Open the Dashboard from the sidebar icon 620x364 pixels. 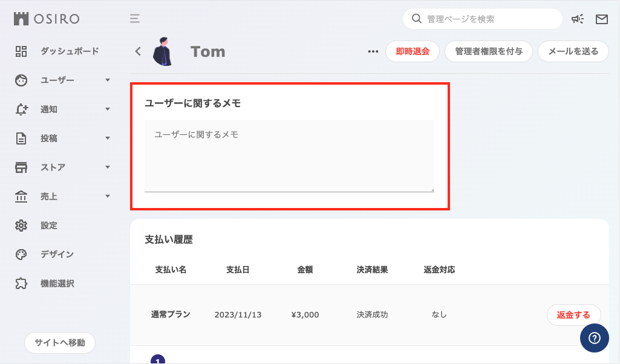(x=21, y=51)
